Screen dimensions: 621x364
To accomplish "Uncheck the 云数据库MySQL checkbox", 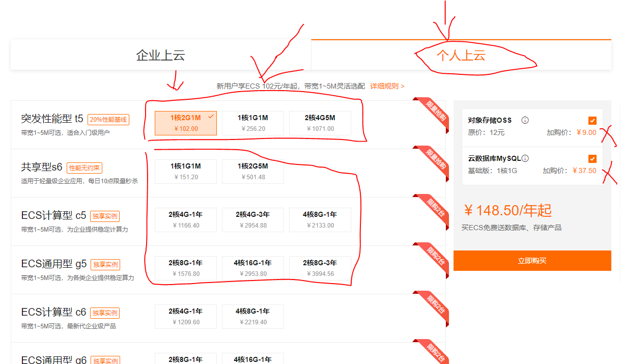I will [592, 158].
